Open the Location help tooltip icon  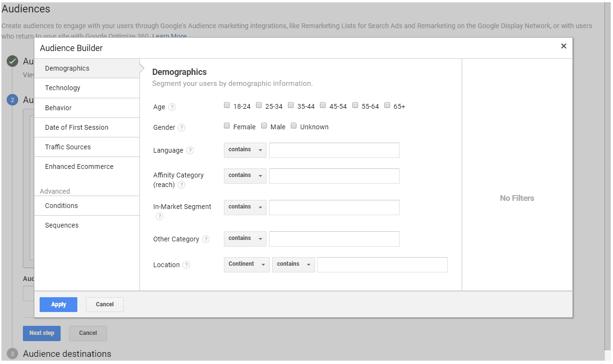(x=186, y=265)
